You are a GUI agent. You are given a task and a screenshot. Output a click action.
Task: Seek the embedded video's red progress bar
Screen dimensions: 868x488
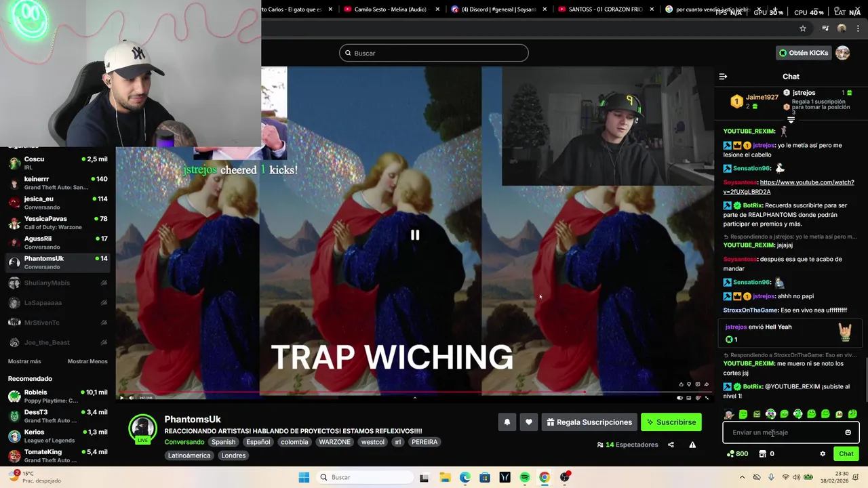[414, 392]
